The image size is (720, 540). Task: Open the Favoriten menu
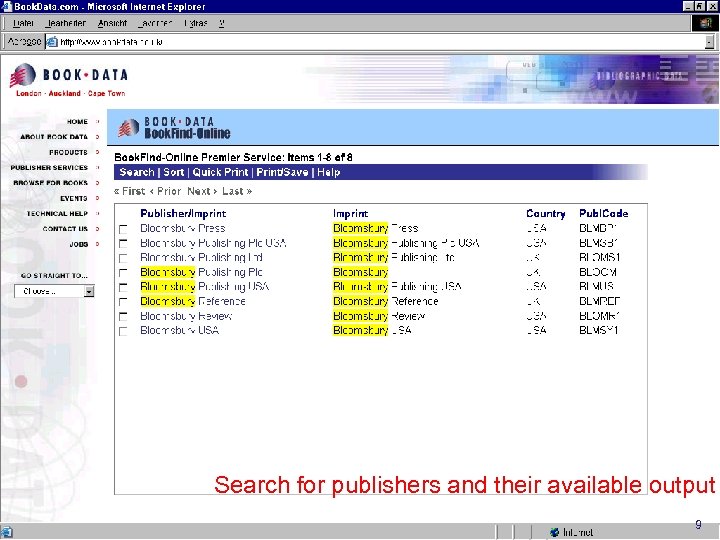coord(155,23)
